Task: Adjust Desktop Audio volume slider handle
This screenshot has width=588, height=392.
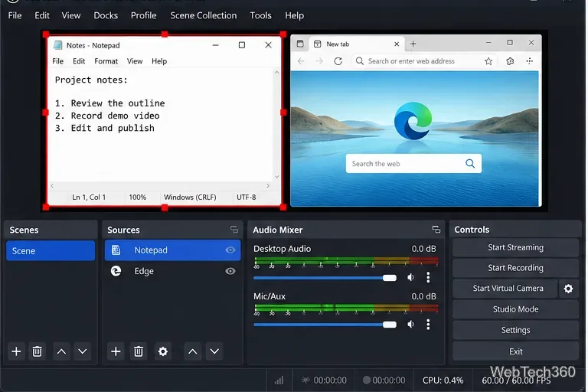Action: (x=390, y=278)
